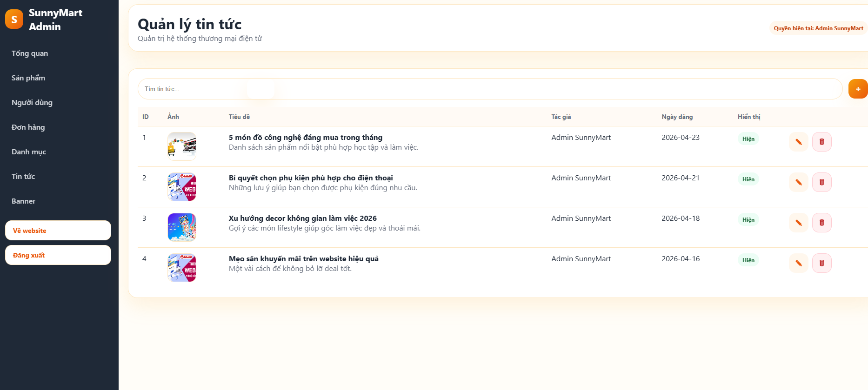Edit the article '5 món đồ công nghệ'
The width and height of the screenshot is (868, 390).
[x=799, y=142]
